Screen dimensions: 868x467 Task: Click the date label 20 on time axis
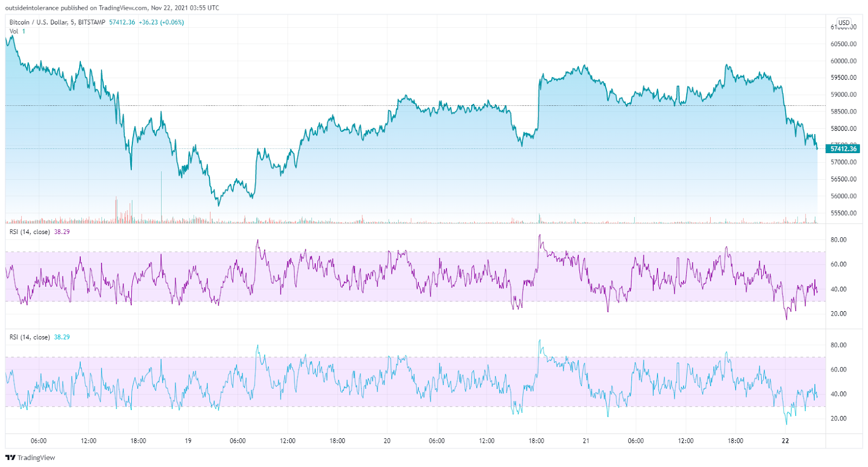tap(387, 441)
